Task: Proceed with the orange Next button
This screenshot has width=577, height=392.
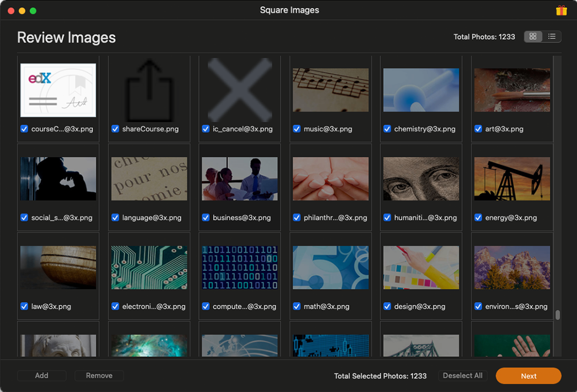Action: click(528, 376)
